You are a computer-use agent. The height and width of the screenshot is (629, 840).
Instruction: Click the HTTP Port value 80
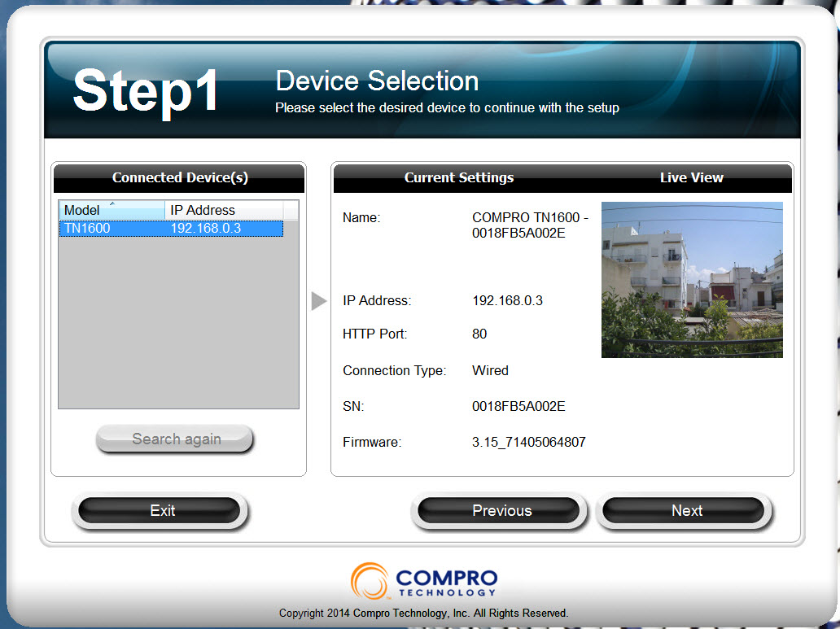pos(479,334)
